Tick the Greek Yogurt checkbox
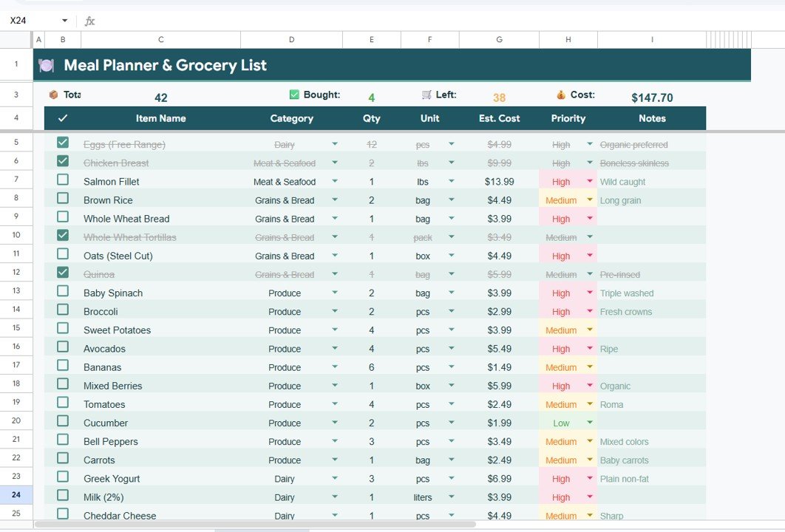Screen dimensions: 785x532 pos(63,477)
